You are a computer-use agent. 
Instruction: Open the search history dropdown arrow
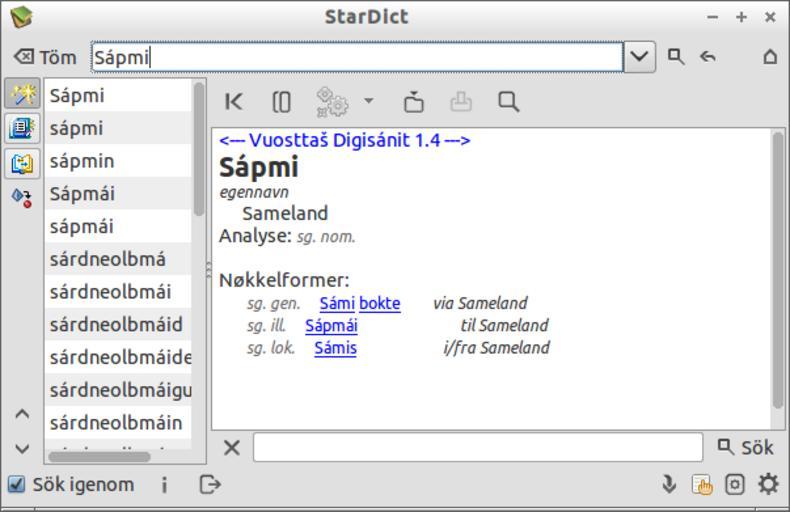point(640,57)
